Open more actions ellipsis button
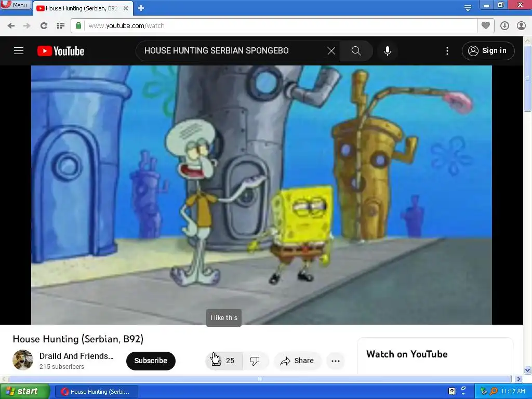The image size is (532, 399). pos(336,361)
